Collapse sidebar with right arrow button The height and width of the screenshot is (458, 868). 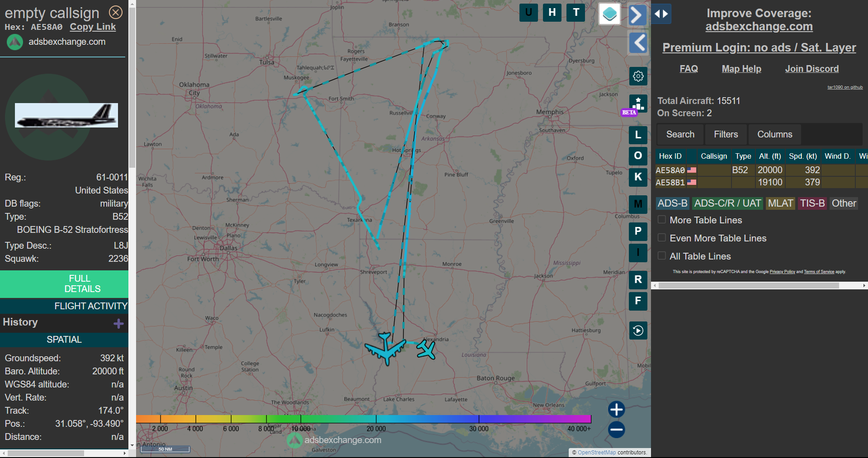point(637,15)
